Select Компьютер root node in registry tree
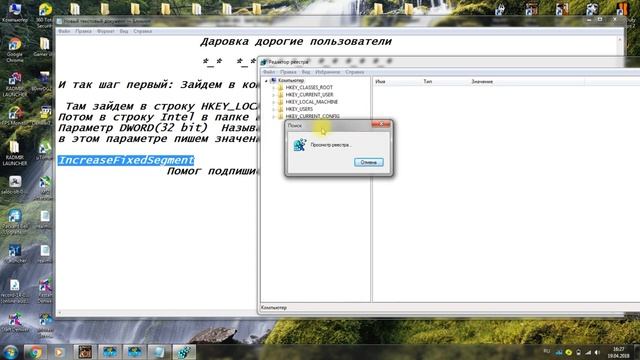 coord(291,80)
